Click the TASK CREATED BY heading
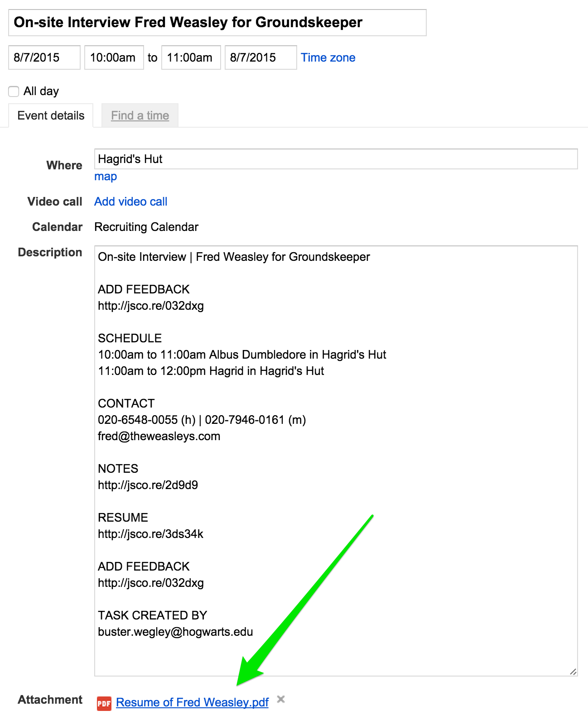588x720 pixels. pos(153,615)
